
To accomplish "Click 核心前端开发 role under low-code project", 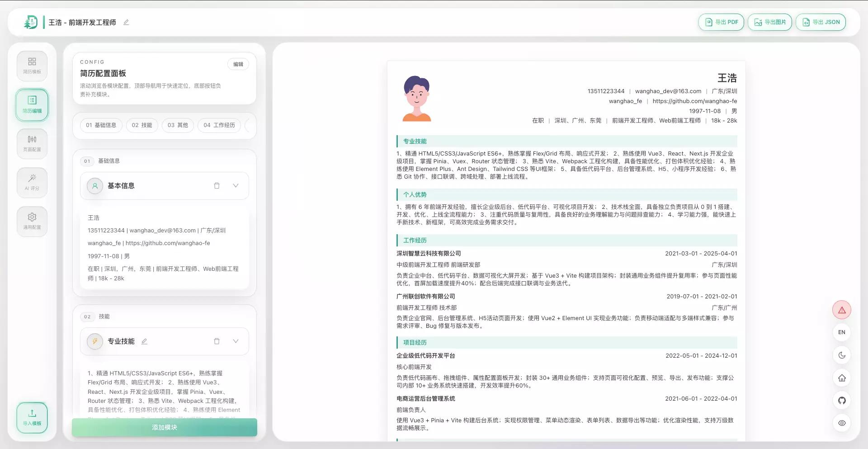I will [x=414, y=367].
